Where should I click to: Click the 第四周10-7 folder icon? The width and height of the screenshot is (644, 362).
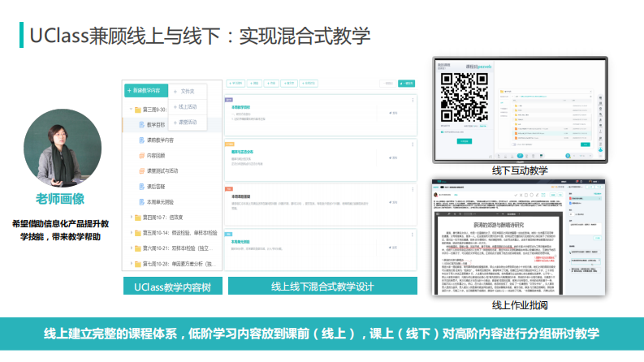pos(138,218)
